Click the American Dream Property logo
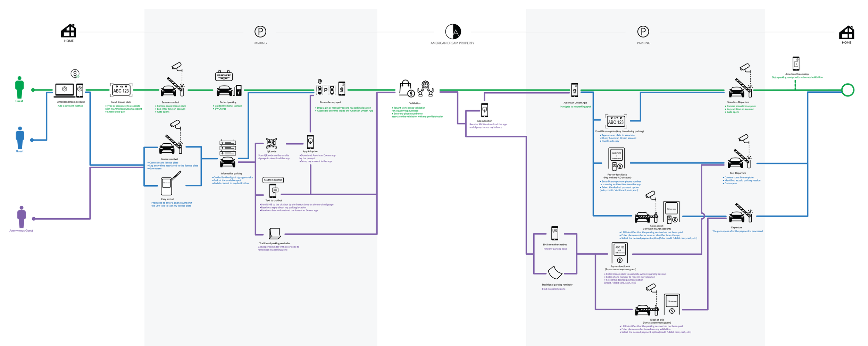Viewport: 868px width, 346px height. click(453, 32)
